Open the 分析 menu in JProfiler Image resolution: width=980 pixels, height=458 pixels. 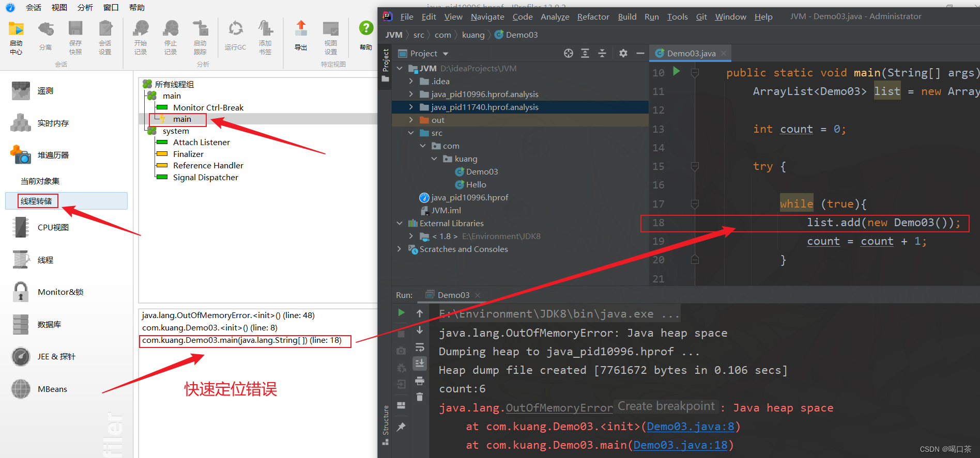pyautogui.click(x=85, y=7)
